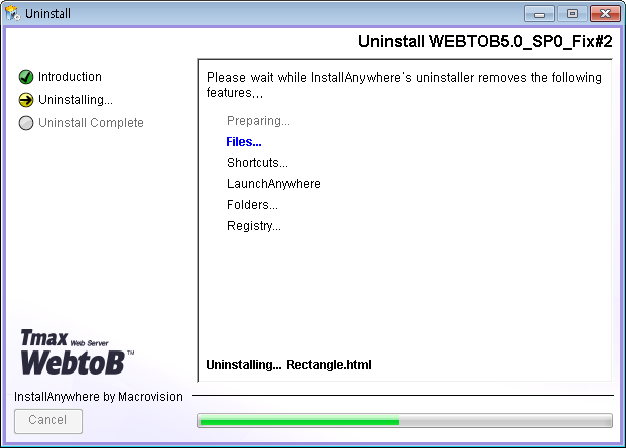Click the green checkmark icon beside Introduction
The width and height of the screenshot is (626, 448).
click(x=26, y=77)
